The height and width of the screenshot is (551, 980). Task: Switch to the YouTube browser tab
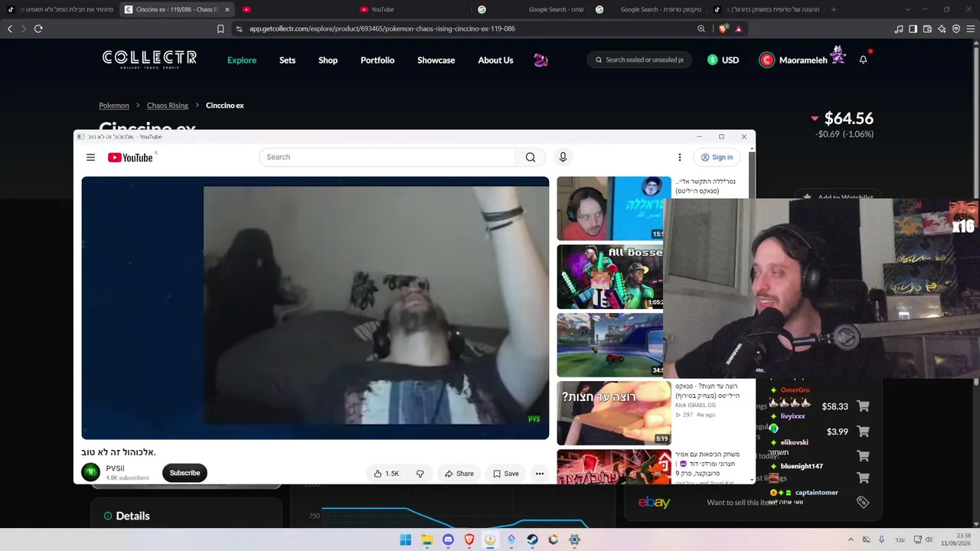[410, 9]
